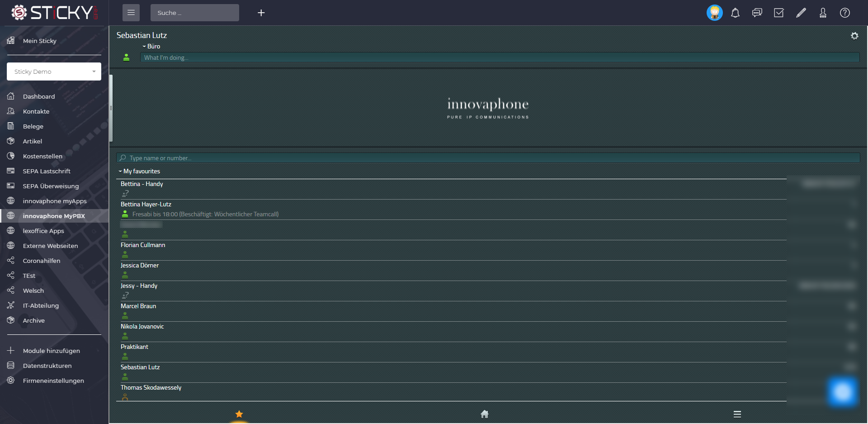Image resolution: width=868 pixels, height=424 pixels.
Task: Open notifications bell icon
Action: coord(736,13)
